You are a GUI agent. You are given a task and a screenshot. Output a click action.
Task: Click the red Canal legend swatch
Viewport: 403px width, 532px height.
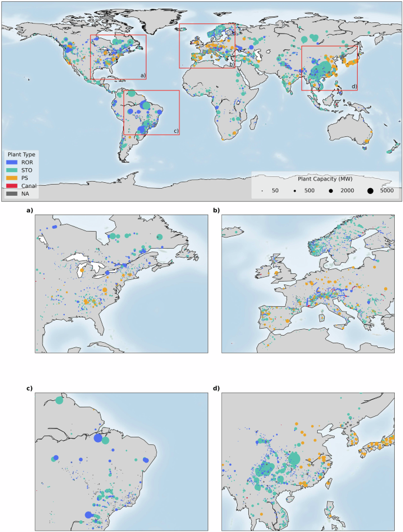[x=11, y=186]
